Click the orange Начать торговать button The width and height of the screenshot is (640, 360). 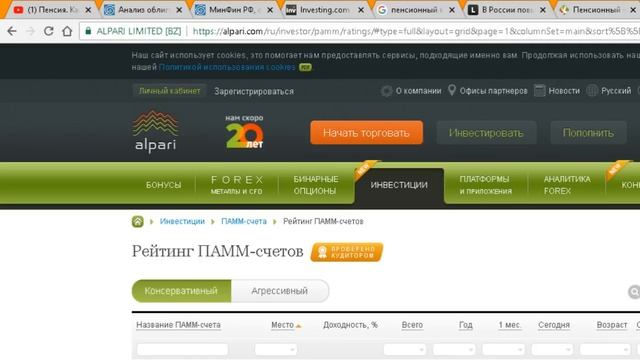point(367,133)
